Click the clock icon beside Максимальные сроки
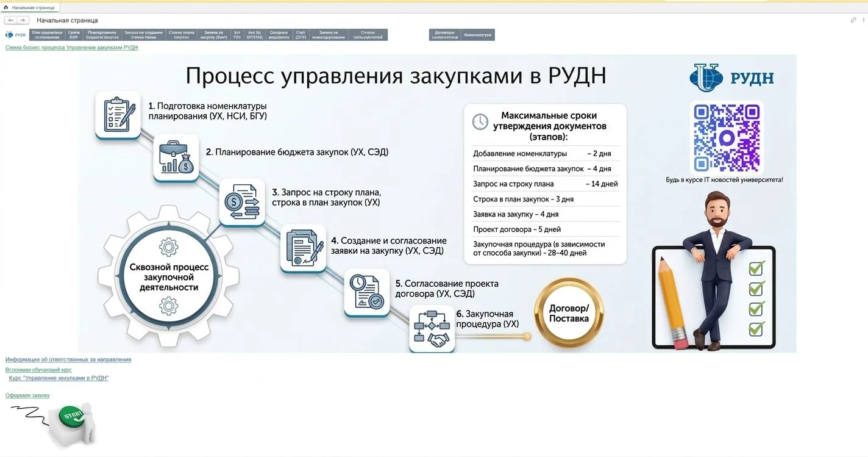The height and width of the screenshot is (457, 868). (x=480, y=121)
